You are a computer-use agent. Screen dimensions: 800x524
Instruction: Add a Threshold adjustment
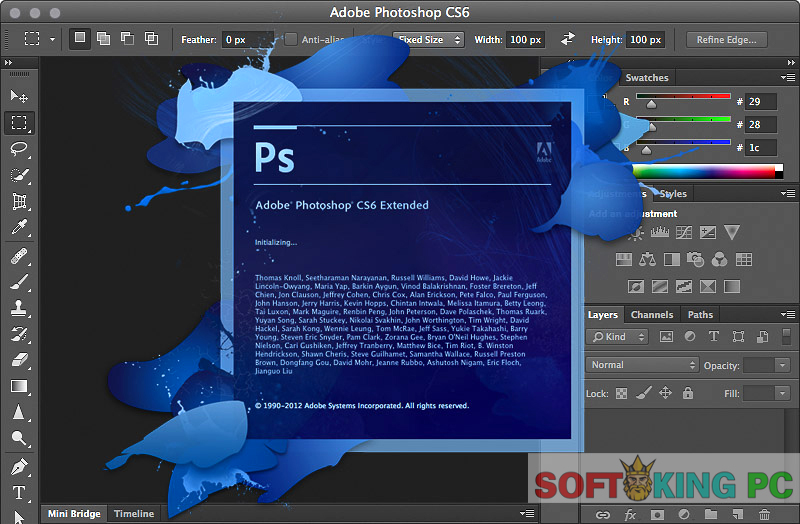pyautogui.click(x=684, y=286)
